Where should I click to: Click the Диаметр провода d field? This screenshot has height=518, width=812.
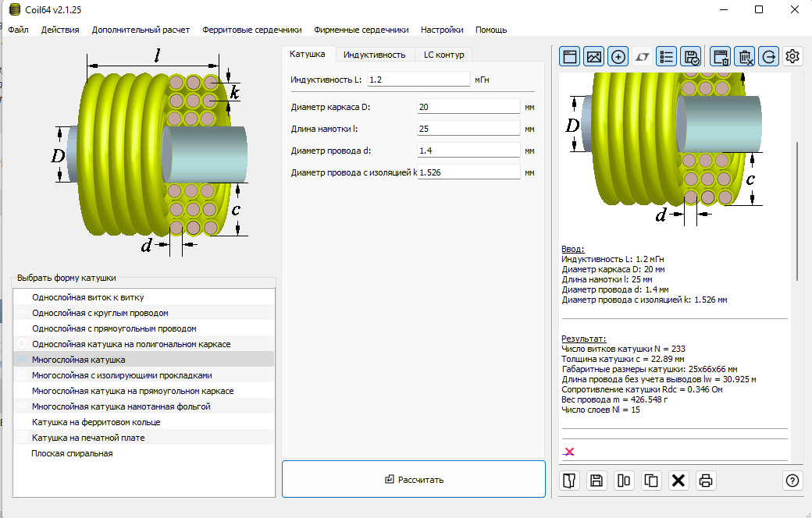[x=468, y=150]
